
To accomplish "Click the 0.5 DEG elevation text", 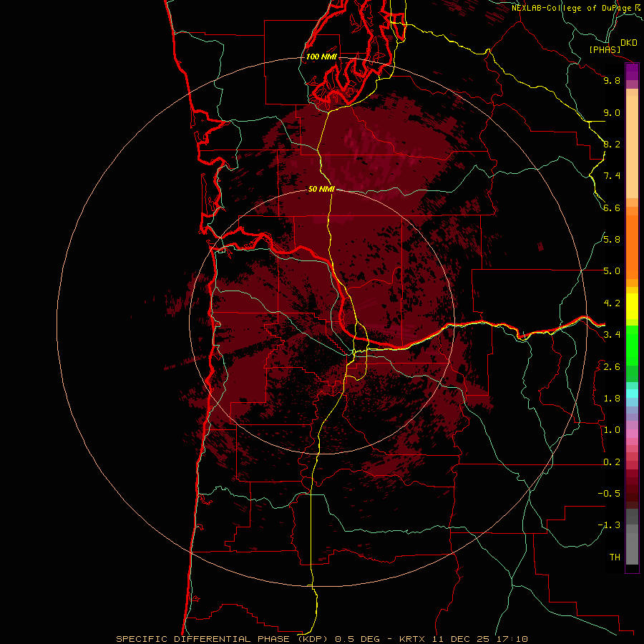I will tap(358, 639).
